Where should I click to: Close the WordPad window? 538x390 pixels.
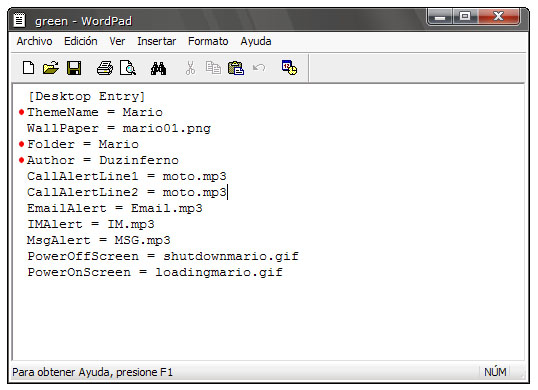click(x=498, y=16)
